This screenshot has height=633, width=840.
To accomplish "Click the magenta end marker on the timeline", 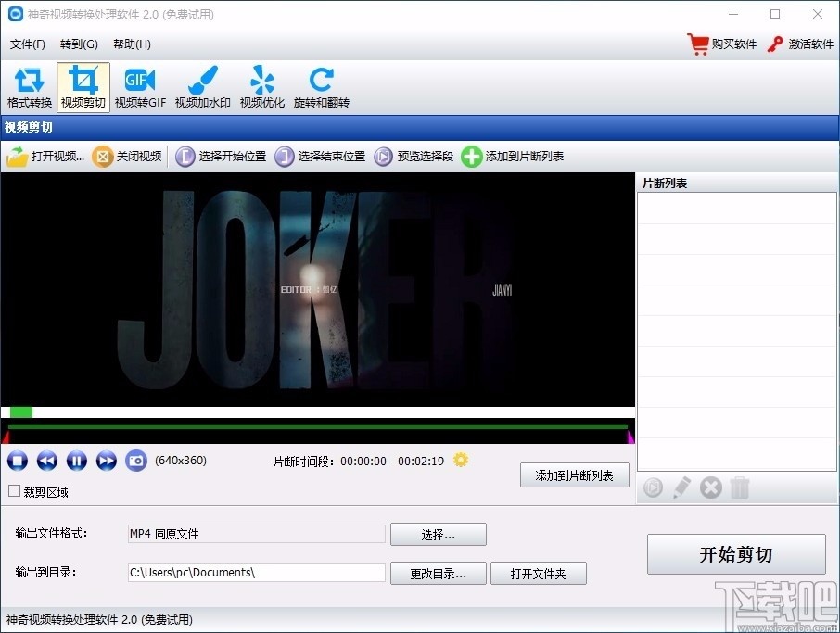I will (x=630, y=437).
